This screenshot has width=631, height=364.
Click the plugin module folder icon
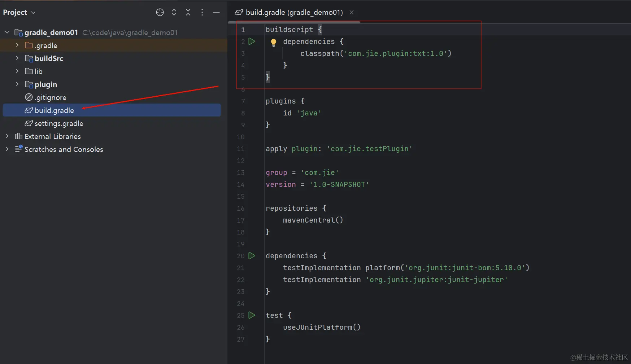tap(29, 84)
